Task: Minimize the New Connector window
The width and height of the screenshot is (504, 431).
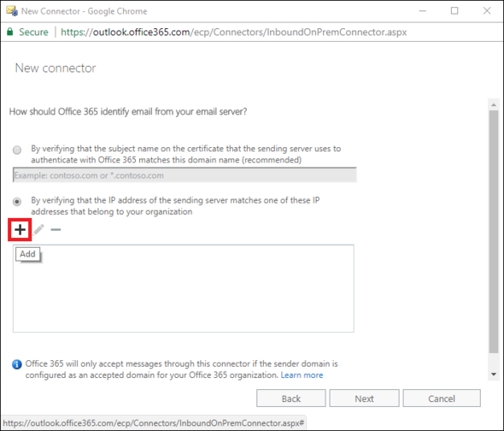Action: [x=423, y=11]
